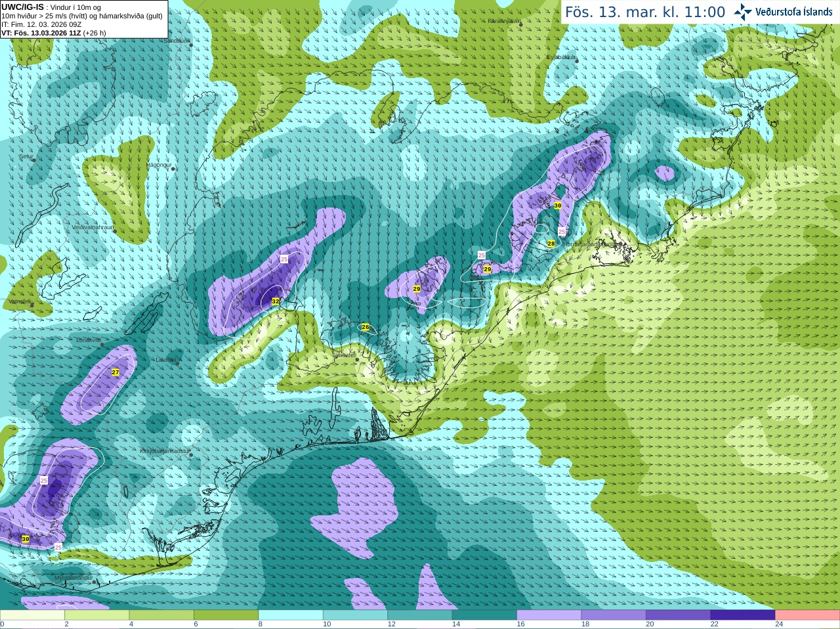The image size is (840, 629).
Task: Click the legend scale number 8
Action: [x=261, y=624]
